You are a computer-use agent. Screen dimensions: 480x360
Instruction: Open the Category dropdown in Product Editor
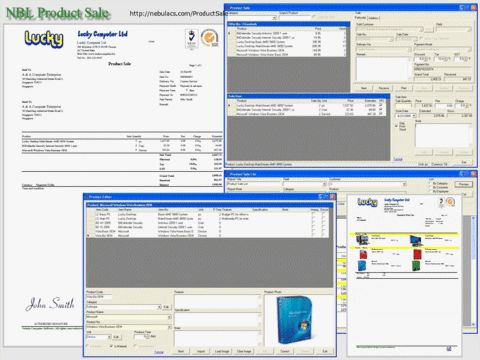point(159,307)
